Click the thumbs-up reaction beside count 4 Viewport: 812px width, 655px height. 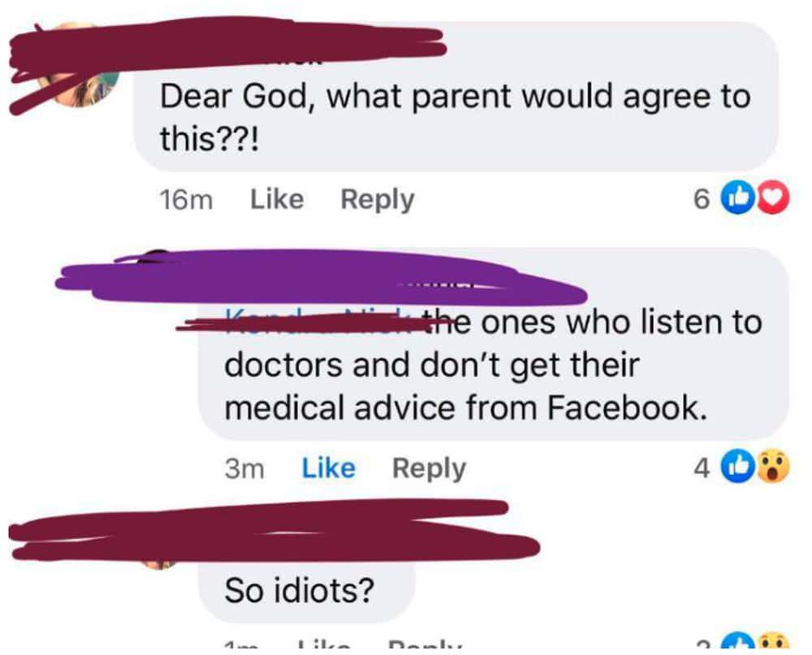[739, 467]
